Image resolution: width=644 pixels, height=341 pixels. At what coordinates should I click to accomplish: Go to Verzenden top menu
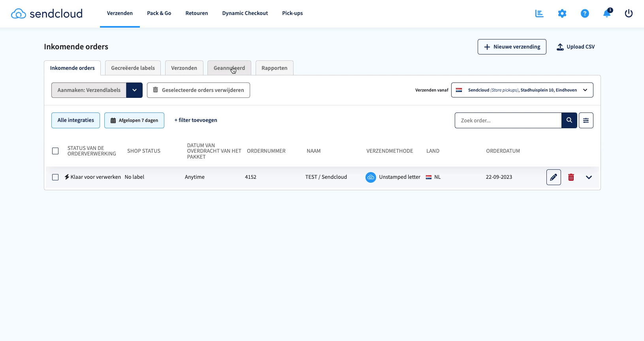pyautogui.click(x=120, y=13)
